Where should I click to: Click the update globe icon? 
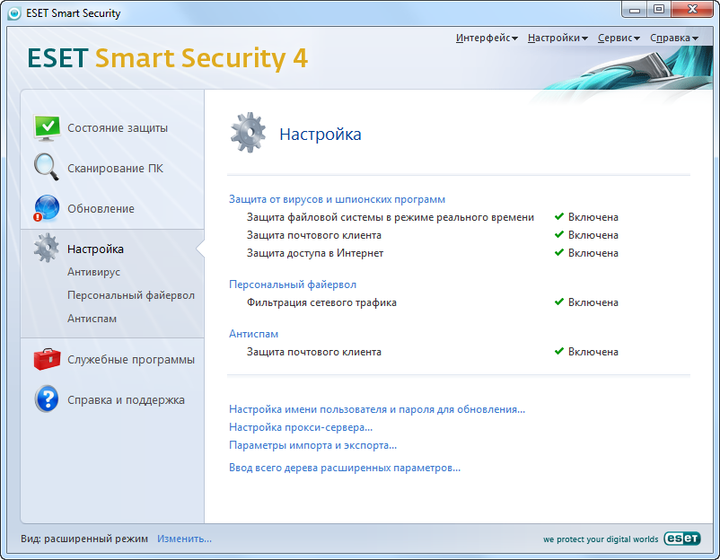click(x=46, y=208)
